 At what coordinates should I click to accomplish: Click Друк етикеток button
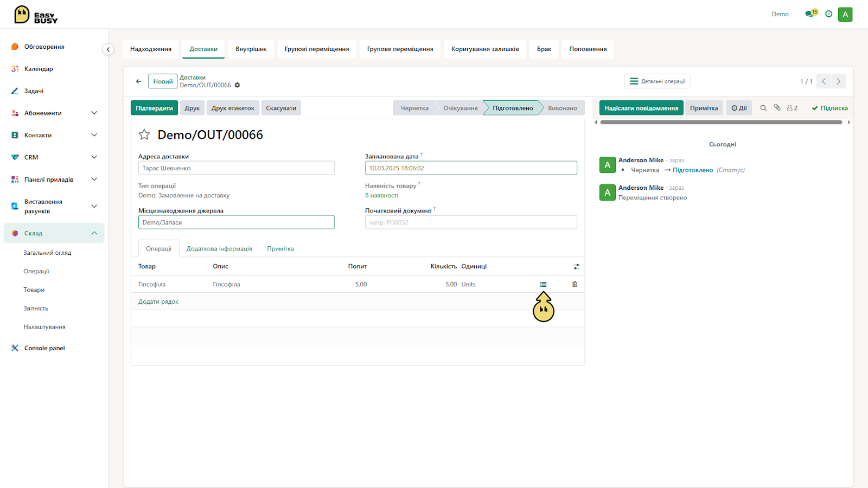(x=233, y=108)
